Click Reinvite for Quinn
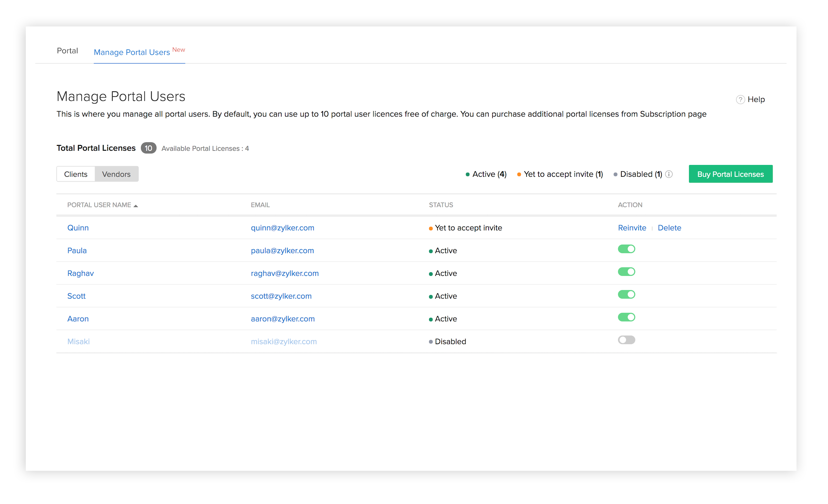This screenshot has width=828, height=504. click(x=632, y=228)
